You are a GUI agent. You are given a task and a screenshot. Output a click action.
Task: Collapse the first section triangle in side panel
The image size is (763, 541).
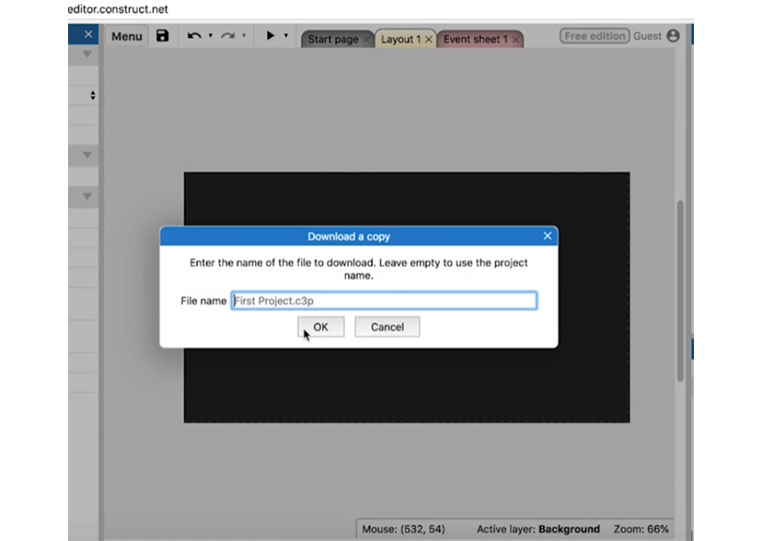click(87, 54)
